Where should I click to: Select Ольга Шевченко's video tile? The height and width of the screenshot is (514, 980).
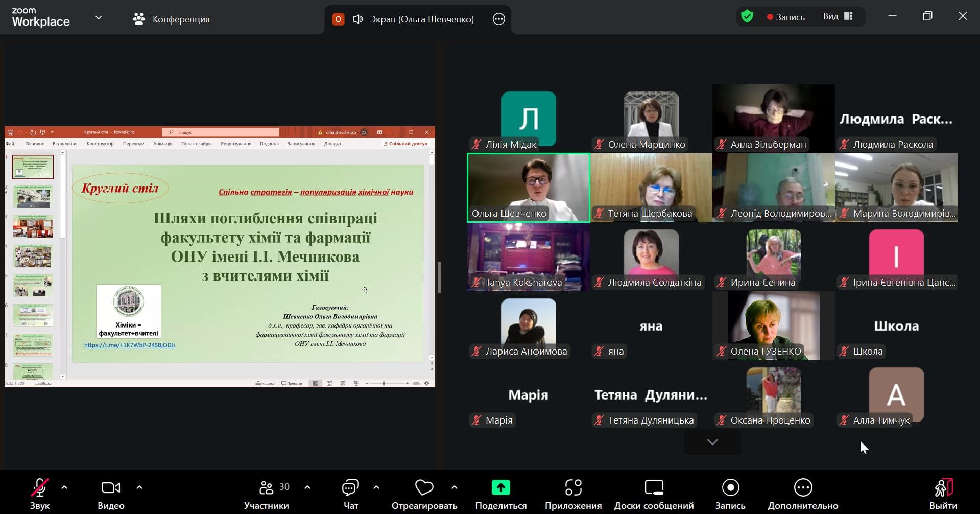coord(529,188)
